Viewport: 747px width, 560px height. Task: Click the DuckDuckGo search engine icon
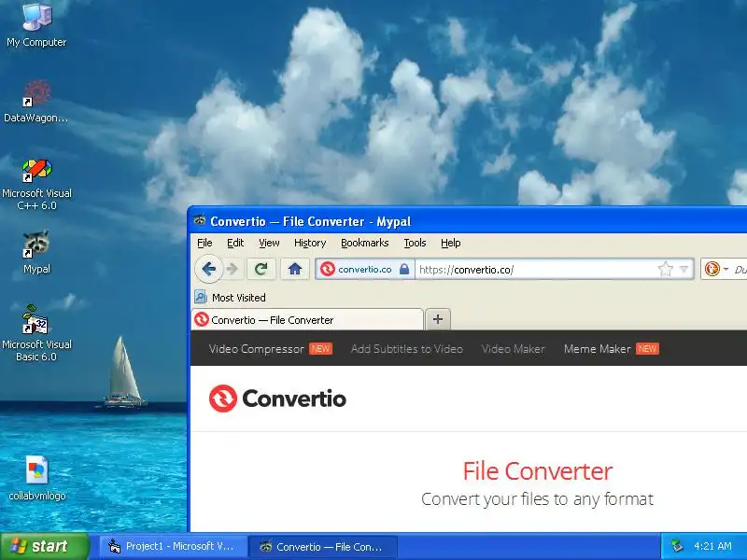point(712,269)
